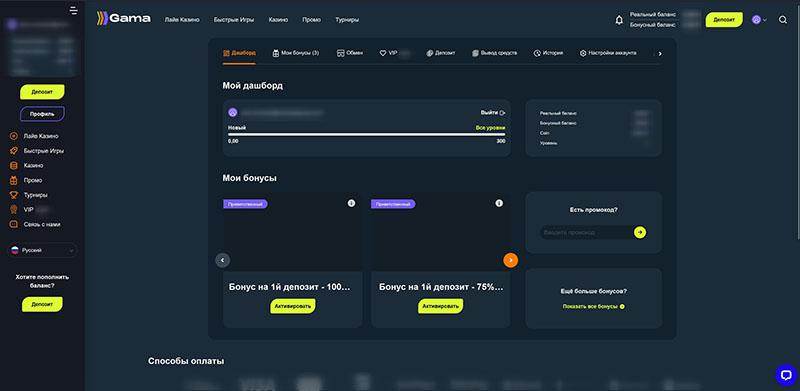
Task: Focus the promo code input field
Action: tap(587, 232)
